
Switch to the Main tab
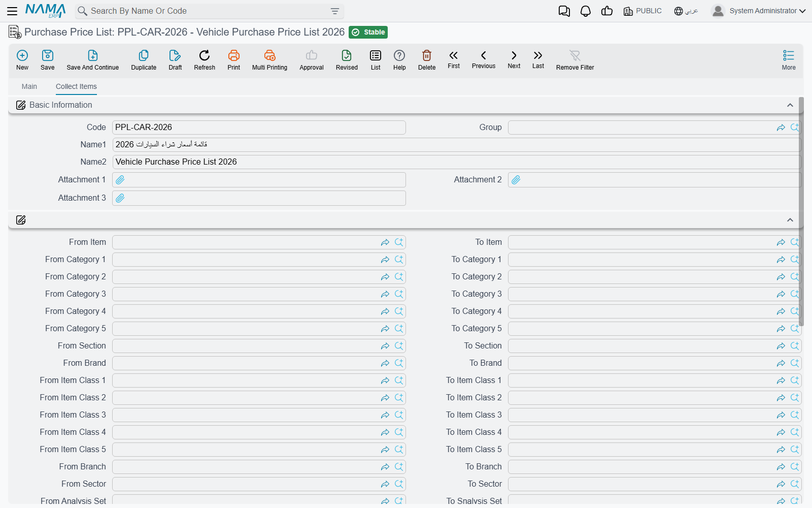click(x=29, y=86)
